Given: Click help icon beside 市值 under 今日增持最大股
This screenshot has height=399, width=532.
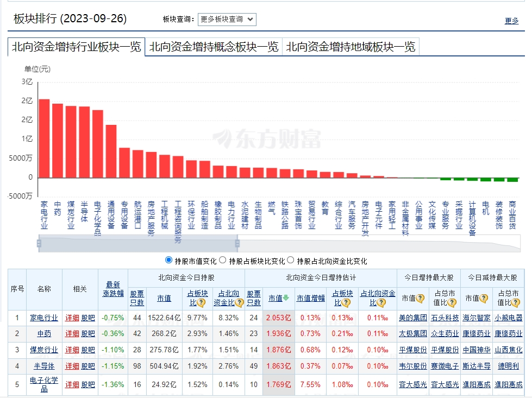Looking at the screenshot, I should (420, 298).
